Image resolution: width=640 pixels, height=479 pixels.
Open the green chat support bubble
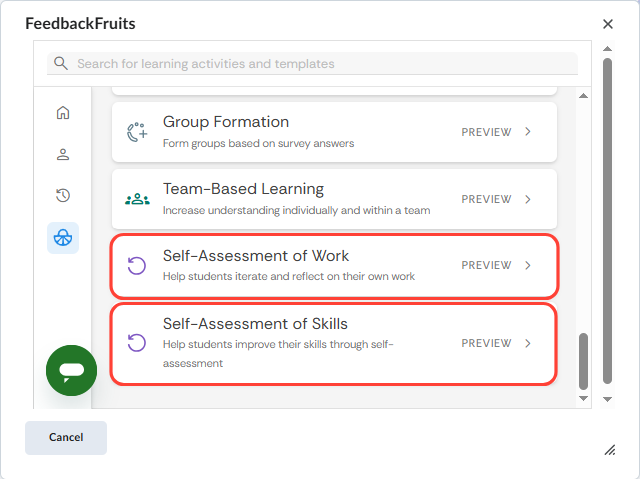[x=71, y=371]
